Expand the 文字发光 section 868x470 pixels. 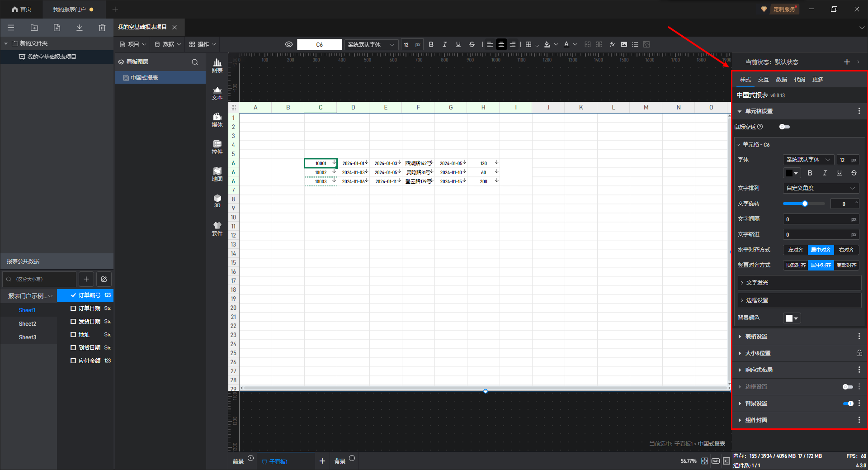coord(757,283)
